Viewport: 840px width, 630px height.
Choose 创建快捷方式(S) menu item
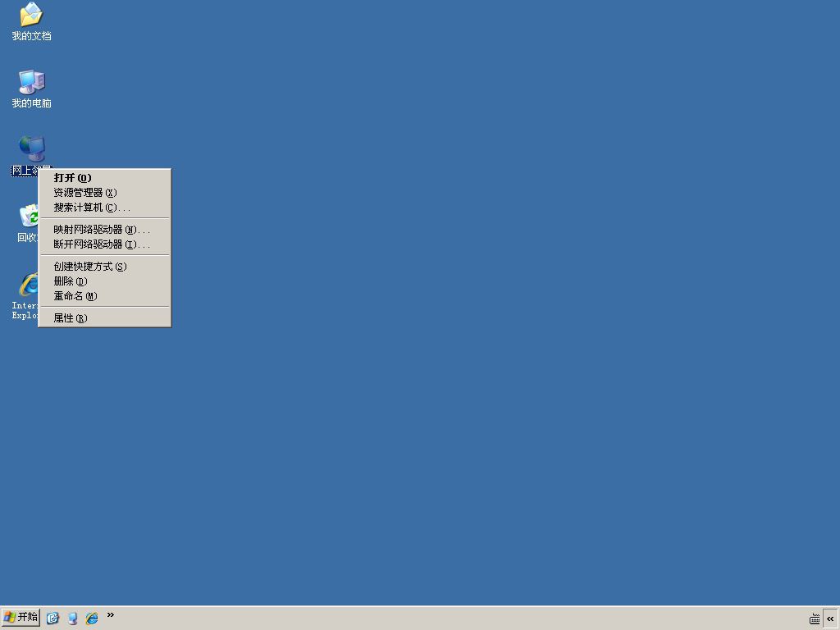pyautogui.click(x=105, y=267)
